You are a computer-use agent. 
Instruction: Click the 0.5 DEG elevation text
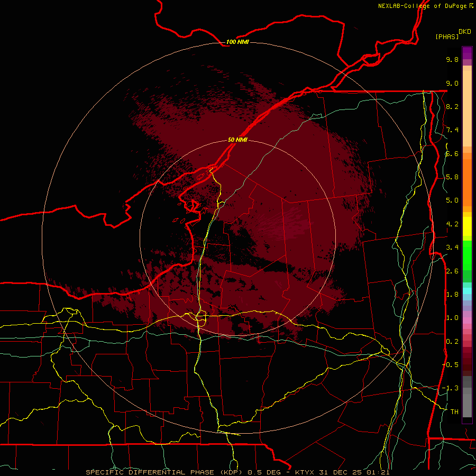tap(263, 472)
